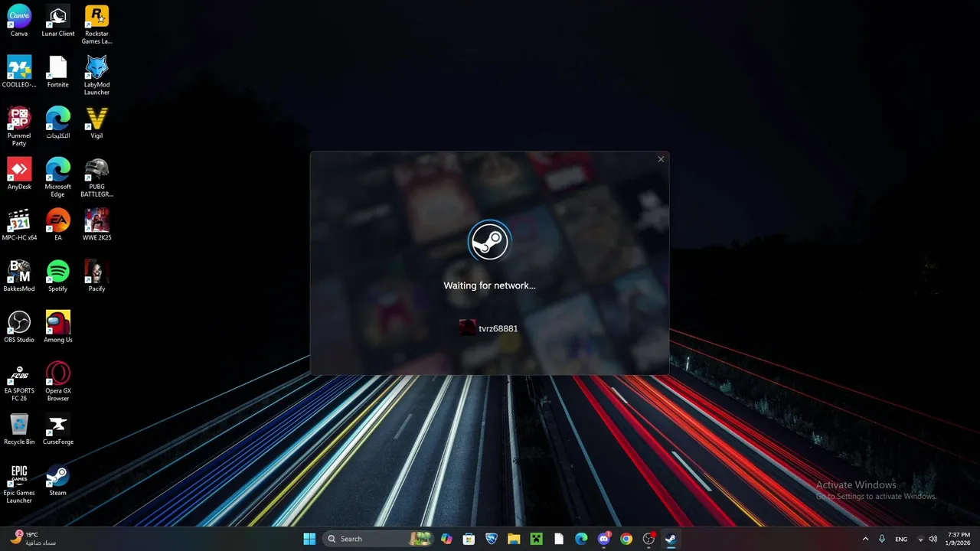Click the spinning Steam logo
This screenshot has height=551, width=980.
coord(489,241)
